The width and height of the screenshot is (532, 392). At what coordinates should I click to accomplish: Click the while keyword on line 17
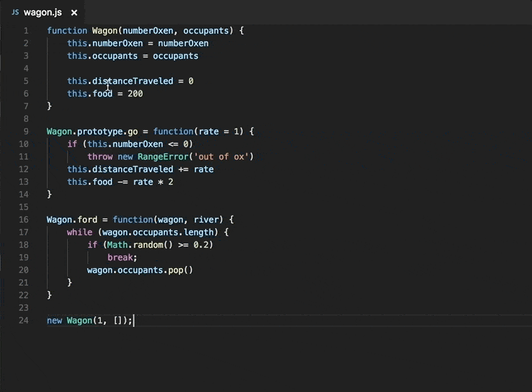click(x=80, y=232)
